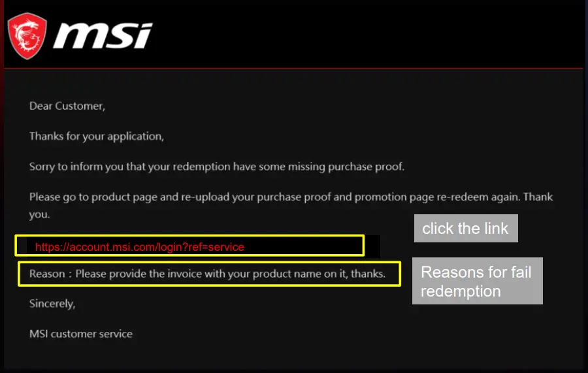Viewport: 588px width, 373px height.
Task: Click the word "Reason" in the highlighted box
Action: (46, 274)
